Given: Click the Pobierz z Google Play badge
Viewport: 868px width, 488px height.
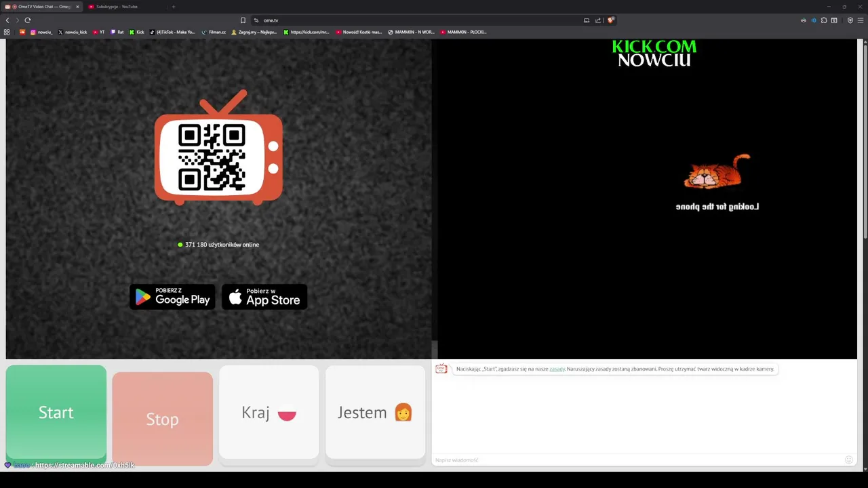Looking at the screenshot, I should pos(172,297).
